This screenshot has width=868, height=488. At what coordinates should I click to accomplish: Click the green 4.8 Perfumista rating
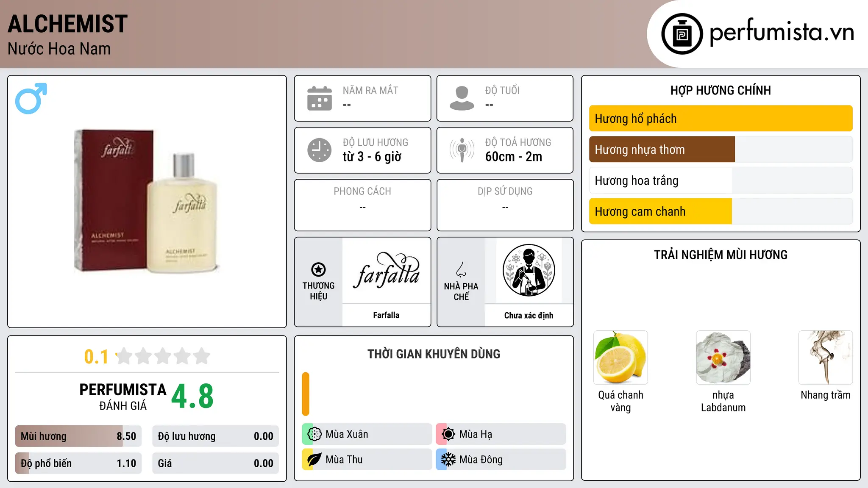pos(192,396)
